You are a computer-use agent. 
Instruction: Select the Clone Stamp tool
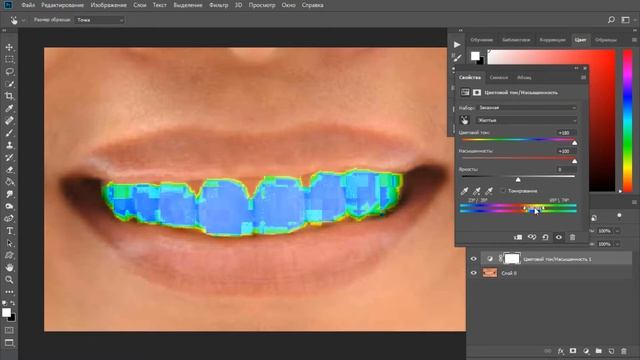(9, 145)
